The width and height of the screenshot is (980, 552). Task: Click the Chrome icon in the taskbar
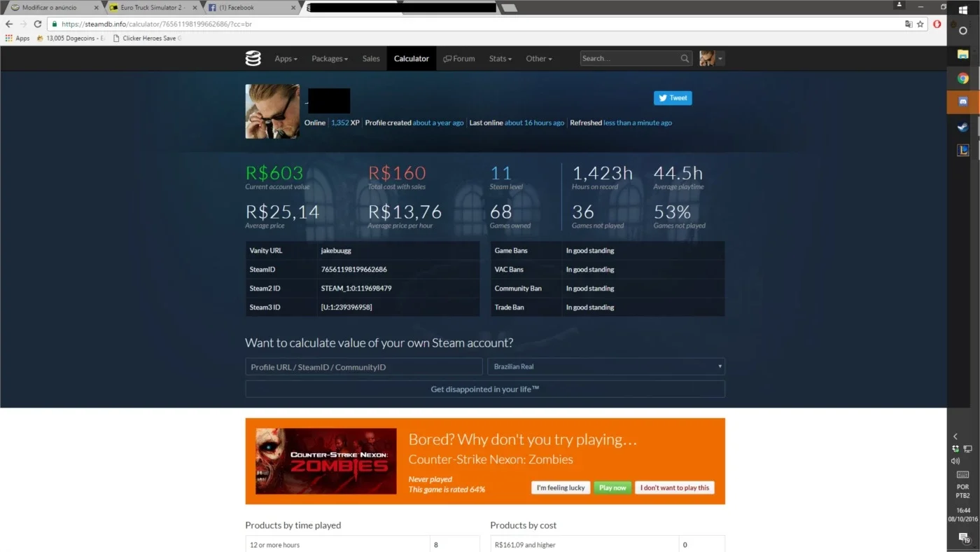click(963, 78)
